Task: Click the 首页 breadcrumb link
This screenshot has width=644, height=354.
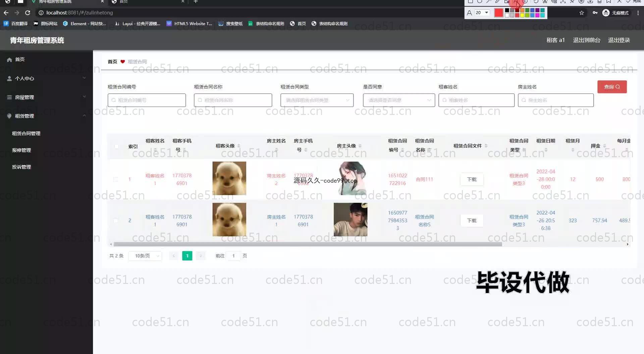Action: [112, 62]
